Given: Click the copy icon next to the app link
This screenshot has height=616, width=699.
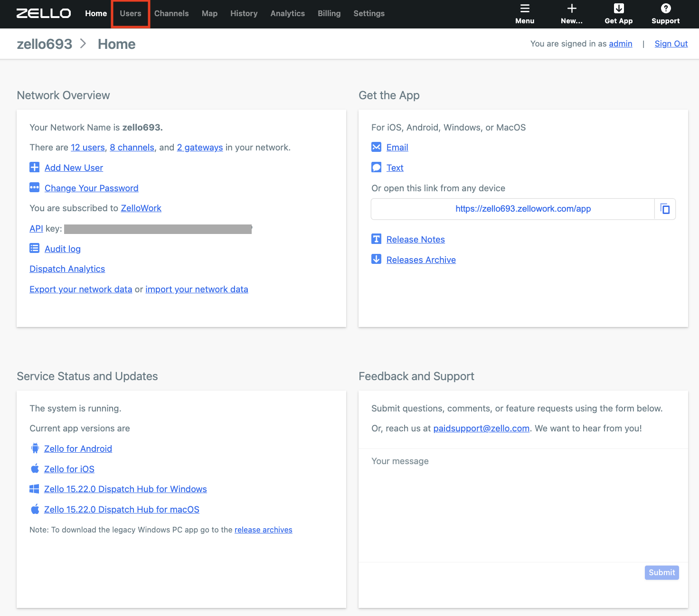Looking at the screenshot, I should coord(665,209).
